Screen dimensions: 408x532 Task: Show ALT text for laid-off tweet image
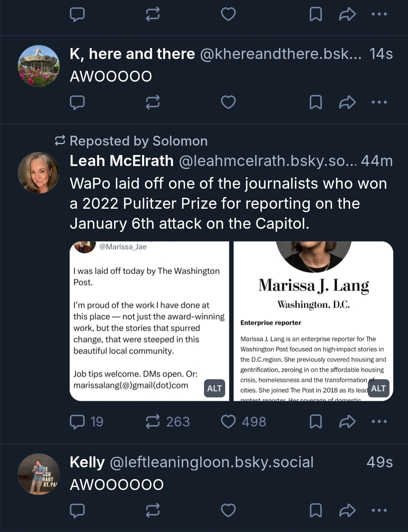pos(214,388)
